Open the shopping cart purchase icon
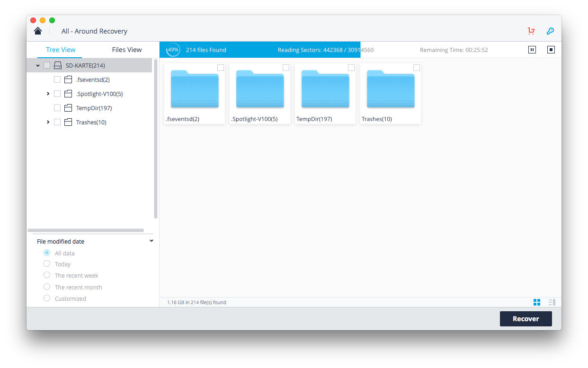588x368 pixels. click(x=531, y=31)
